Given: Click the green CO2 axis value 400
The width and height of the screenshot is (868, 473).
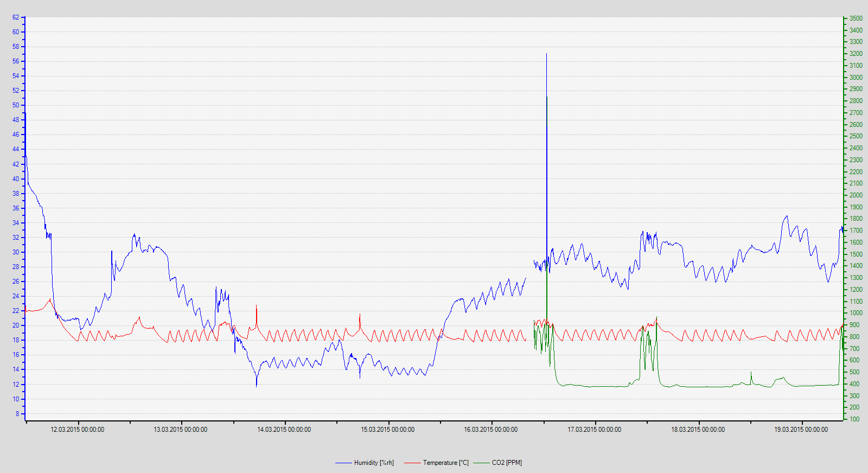Looking at the screenshot, I should 854,384.
